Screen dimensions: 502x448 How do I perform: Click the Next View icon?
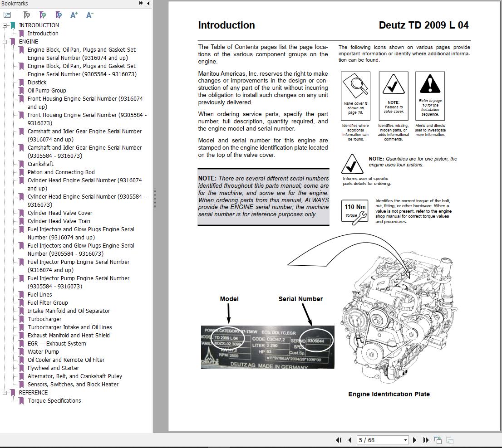tap(449, 440)
